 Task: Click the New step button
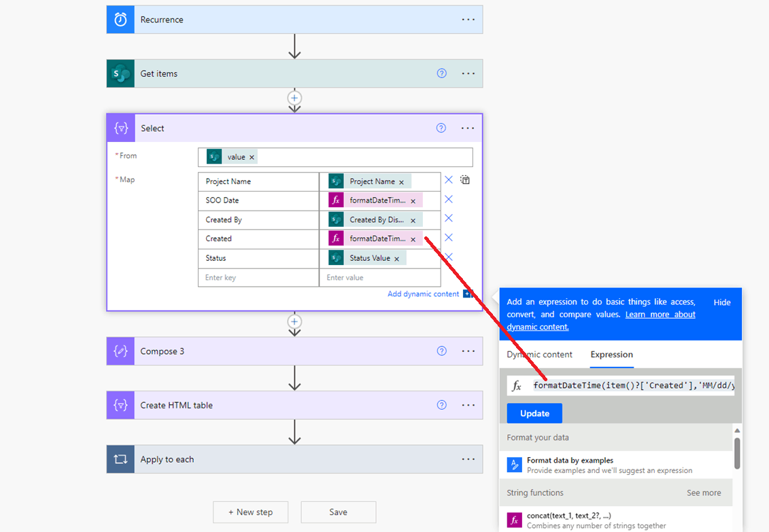pyautogui.click(x=251, y=512)
